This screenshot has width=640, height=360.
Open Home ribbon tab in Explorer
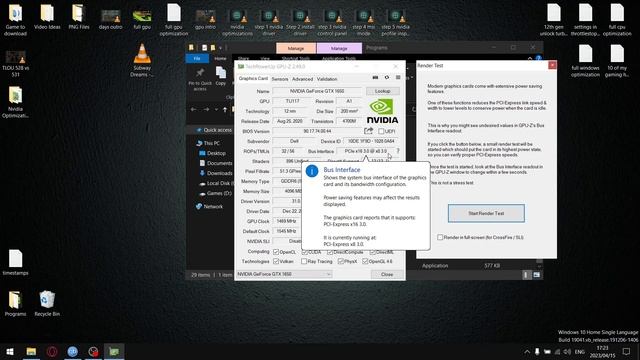coord(220,58)
